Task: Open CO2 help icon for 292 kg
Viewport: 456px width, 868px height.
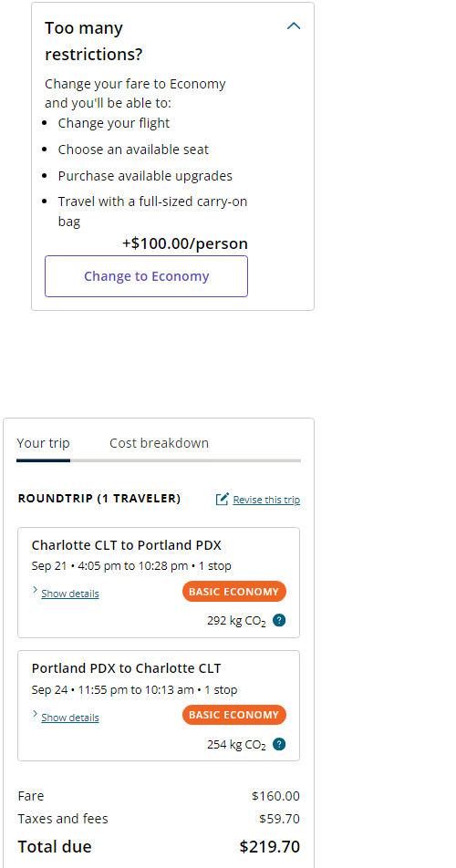Action: pos(279,620)
